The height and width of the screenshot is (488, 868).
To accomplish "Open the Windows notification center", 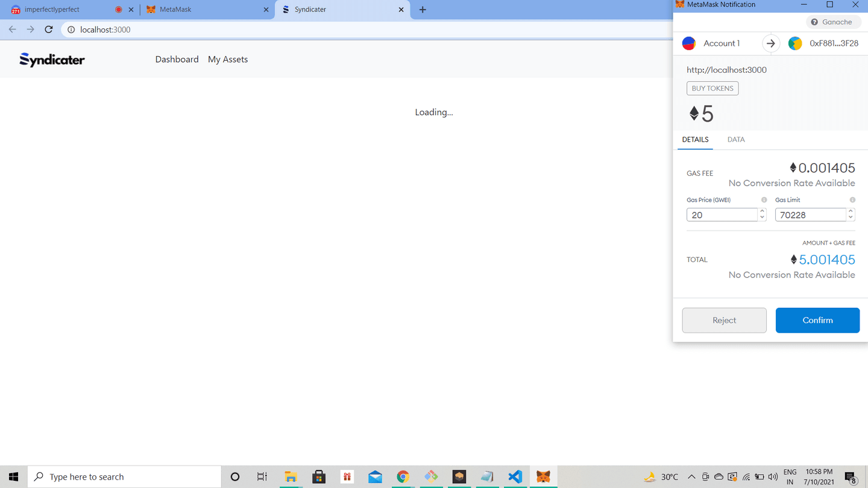I will click(x=851, y=477).
